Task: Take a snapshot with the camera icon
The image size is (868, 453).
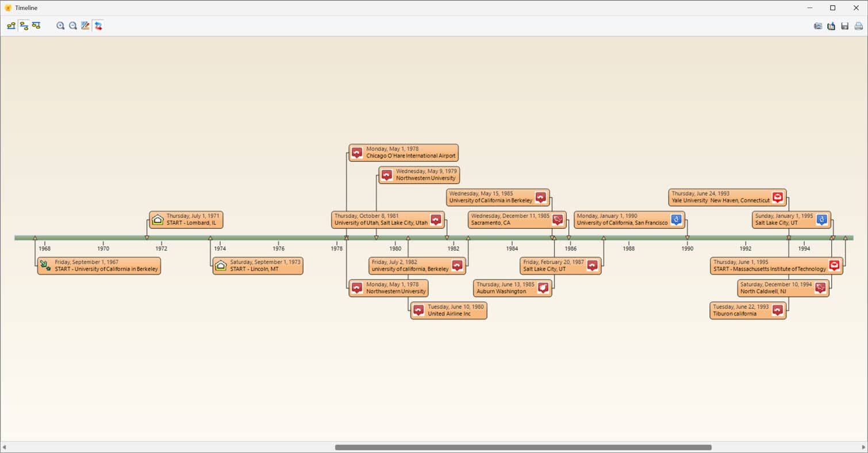Action: pyautogui.click(x=818, y=26)
